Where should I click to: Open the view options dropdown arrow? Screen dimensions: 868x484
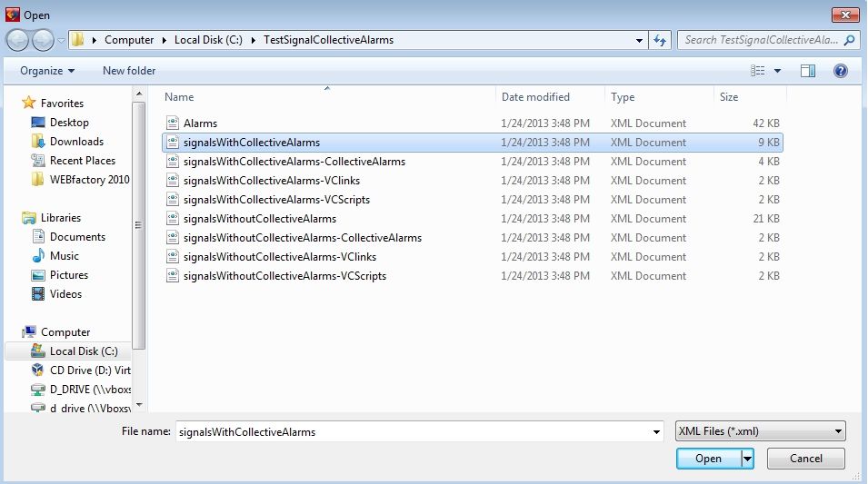[x=777, y=71]
